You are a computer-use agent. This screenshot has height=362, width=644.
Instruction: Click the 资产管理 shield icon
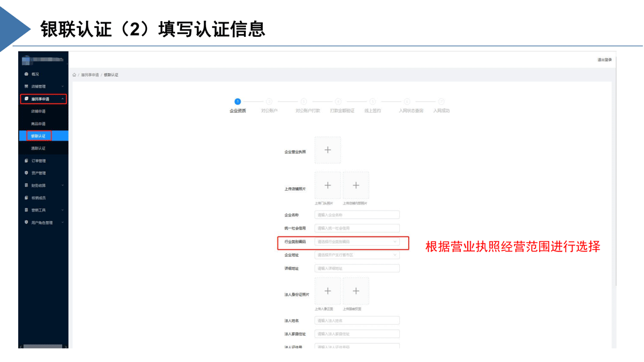tap(26, 173)
